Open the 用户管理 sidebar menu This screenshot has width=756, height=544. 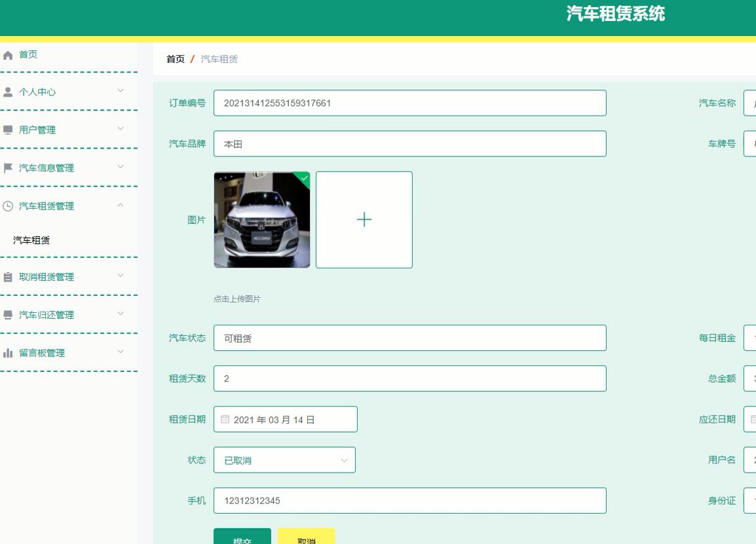point(37,130)
